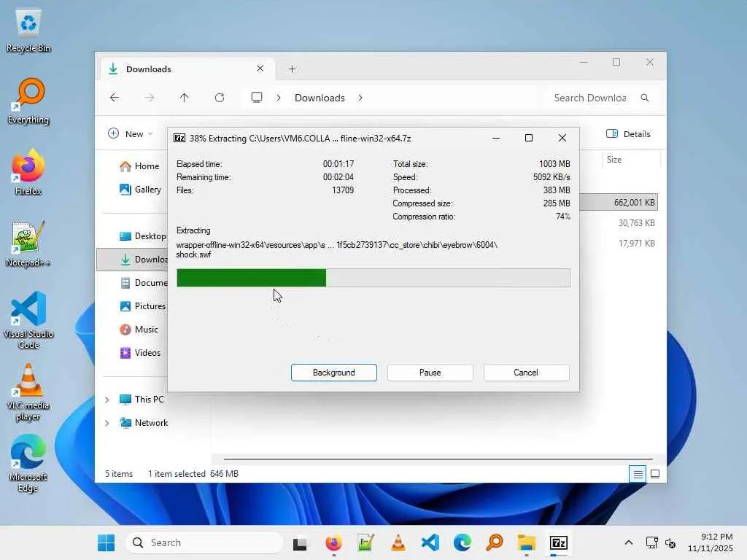Click Downloads in the address breadcrumb
The width and height of the screenshot is (747, 560).
click(320, 98)
